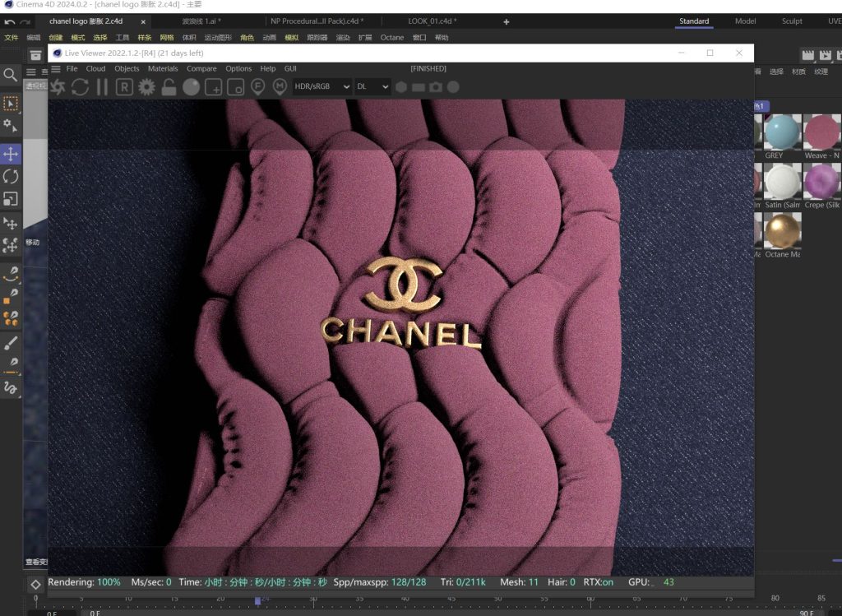Viewport: 842px width, 616px height.
Task: Add a new document tab with plus
Action: 507,22
